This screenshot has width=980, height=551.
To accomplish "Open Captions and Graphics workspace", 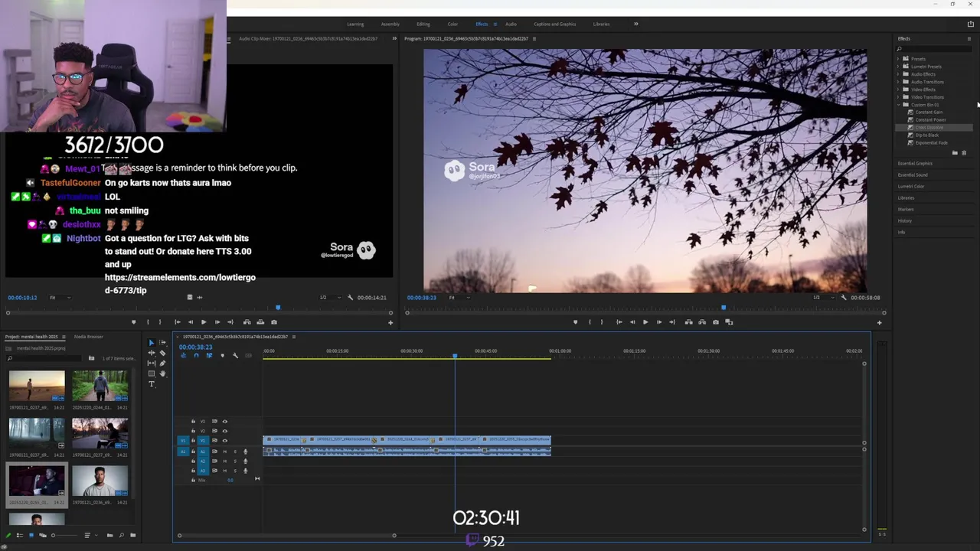I will point(555,24).
